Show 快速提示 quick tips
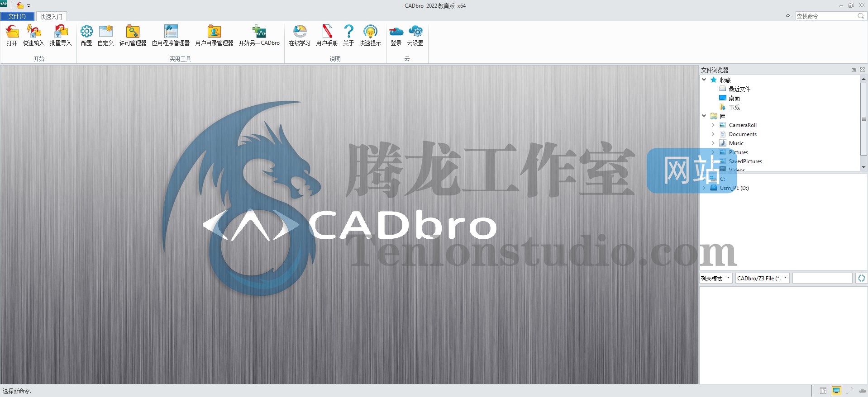 [370, 35]
